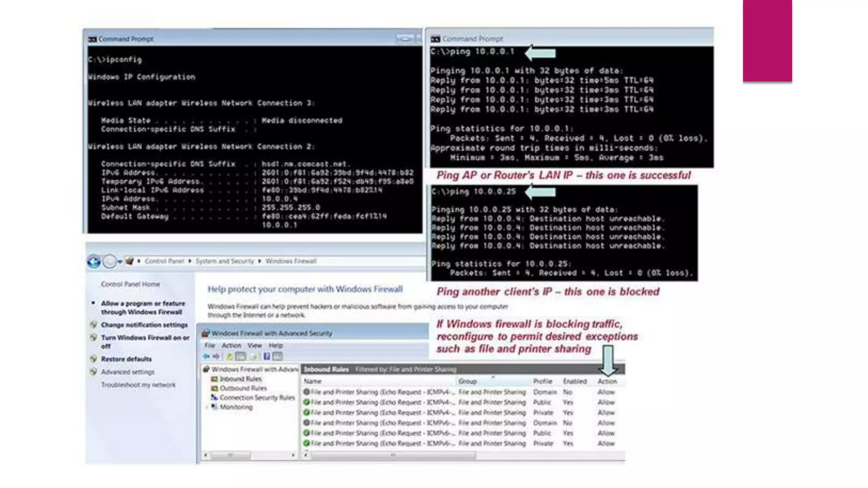Click the last toolbar icon after Help
This screenshot has width=868, height=488.
[x=278, y=357]
